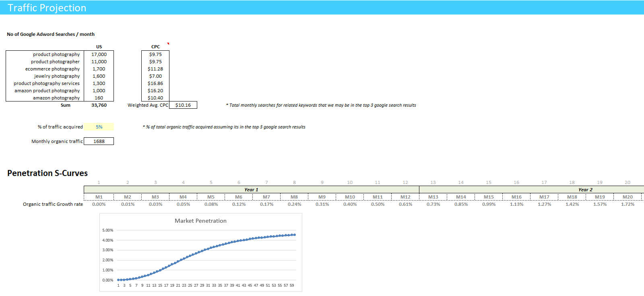Click the organic traffic acquired footnote text
This screenshot has width=644, height=296.
[224, 127]
